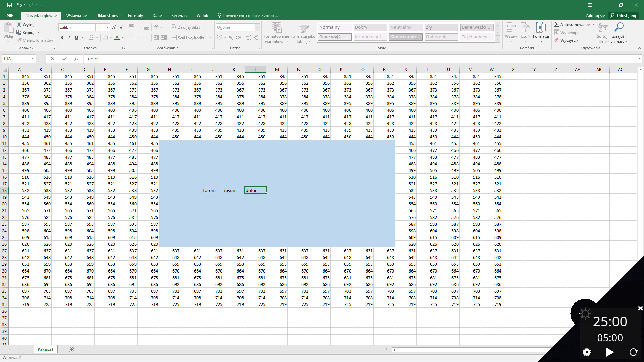Increase font size with the A-up icon
Screen dimensions: 644x362
[x=114, y=27]
